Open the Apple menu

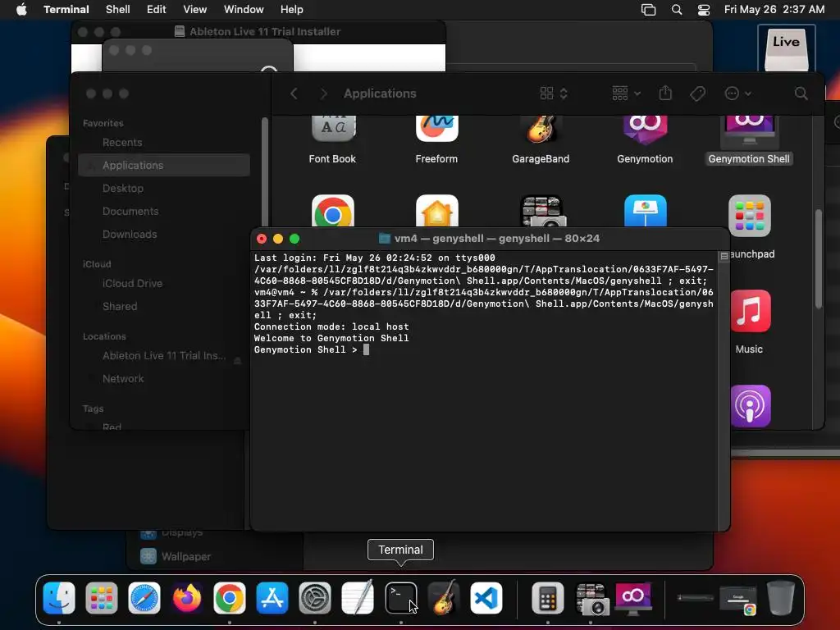point(21,10)
